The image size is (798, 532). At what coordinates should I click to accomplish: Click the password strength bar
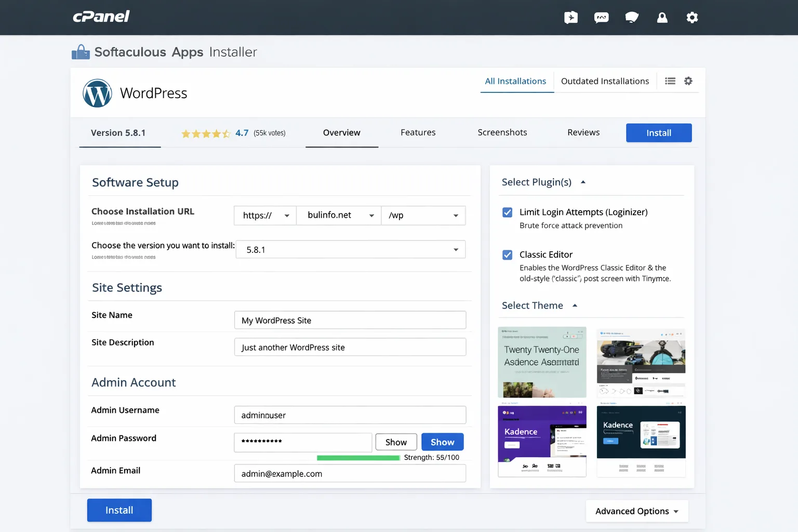point(358,458)
